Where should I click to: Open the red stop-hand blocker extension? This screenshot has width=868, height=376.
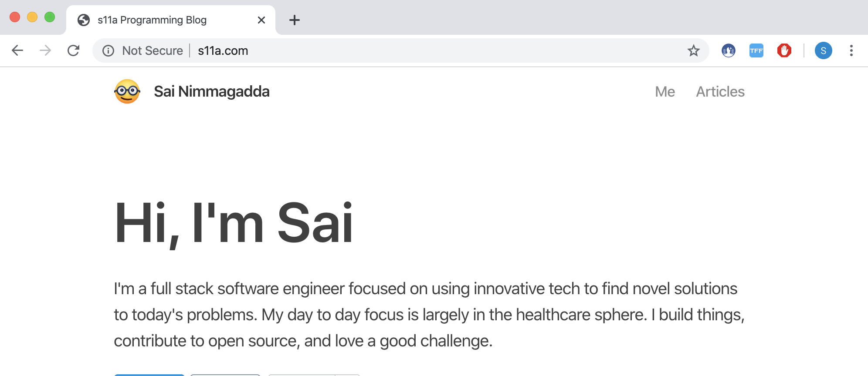pos(784,51)
